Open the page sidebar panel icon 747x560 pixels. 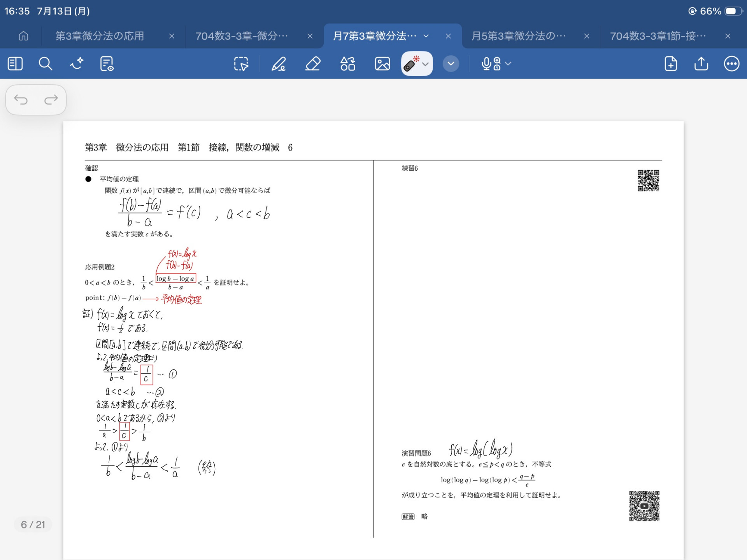(15, 64)
